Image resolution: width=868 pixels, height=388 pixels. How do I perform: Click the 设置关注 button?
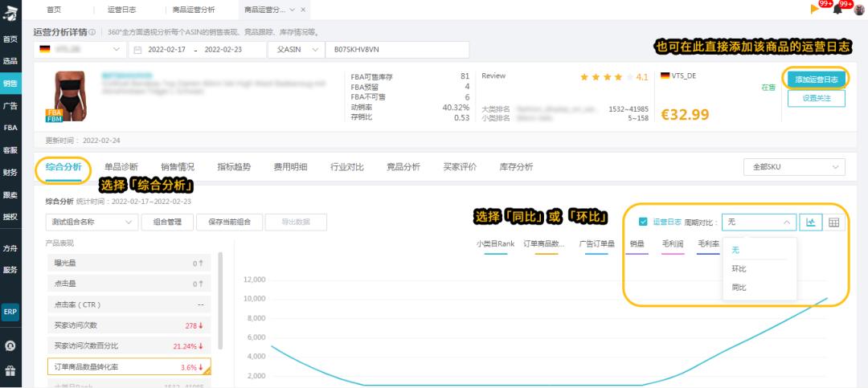tap(817, 99)
